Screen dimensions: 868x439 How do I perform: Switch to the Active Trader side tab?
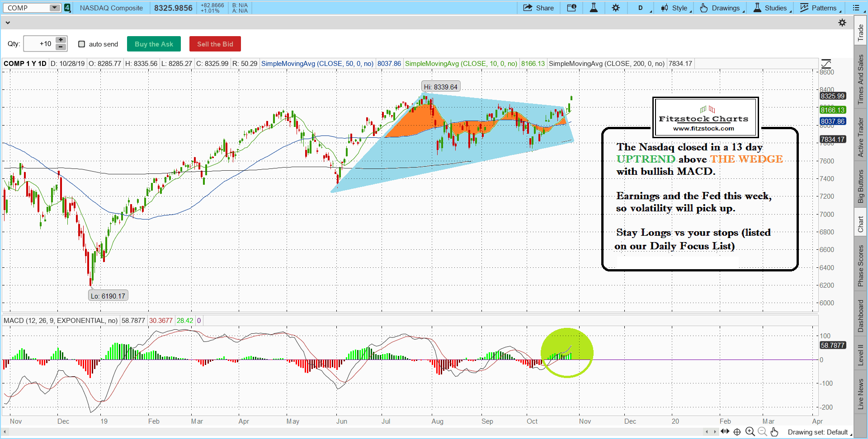click(860, 137)
